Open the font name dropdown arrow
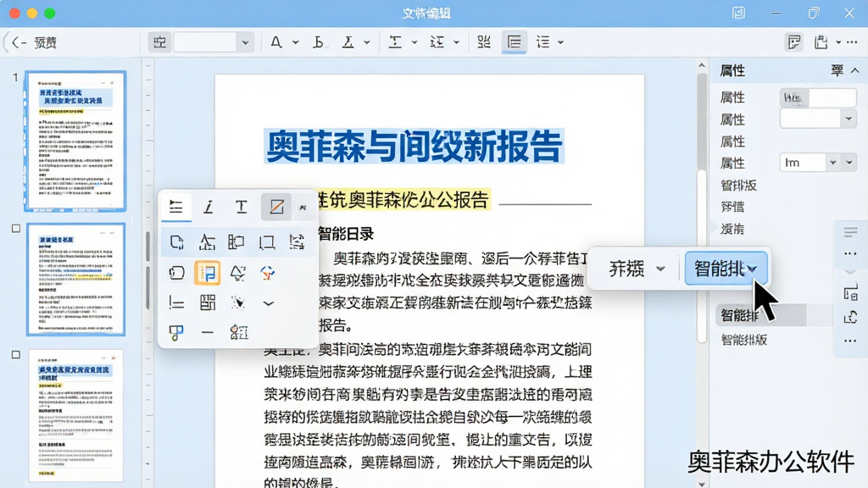The image size is (868, 488). click(x=245, y=42)
